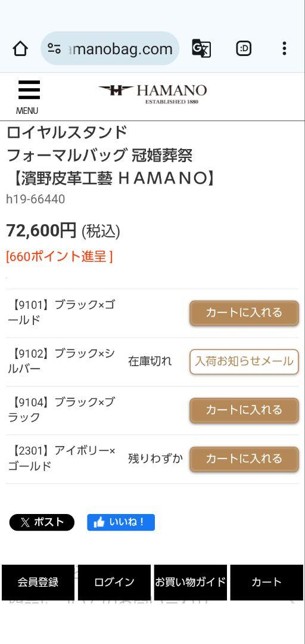Click the Facebook いいね！ button

click(x=121, y=522)
